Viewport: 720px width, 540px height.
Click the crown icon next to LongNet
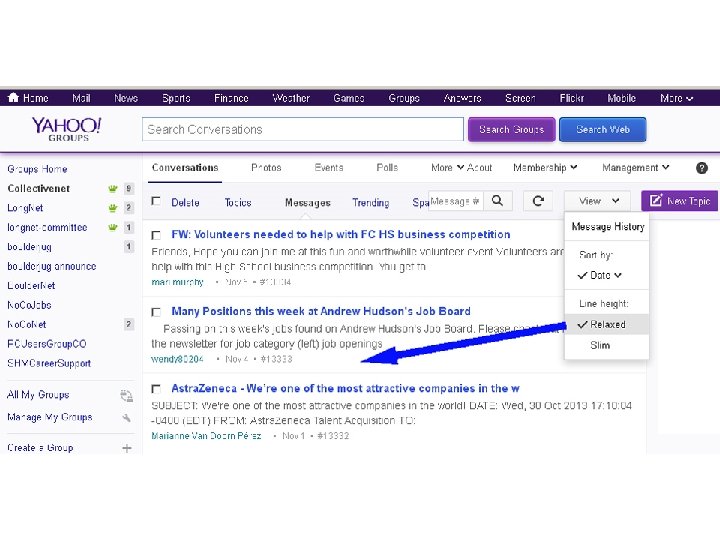tap(112, 208)
